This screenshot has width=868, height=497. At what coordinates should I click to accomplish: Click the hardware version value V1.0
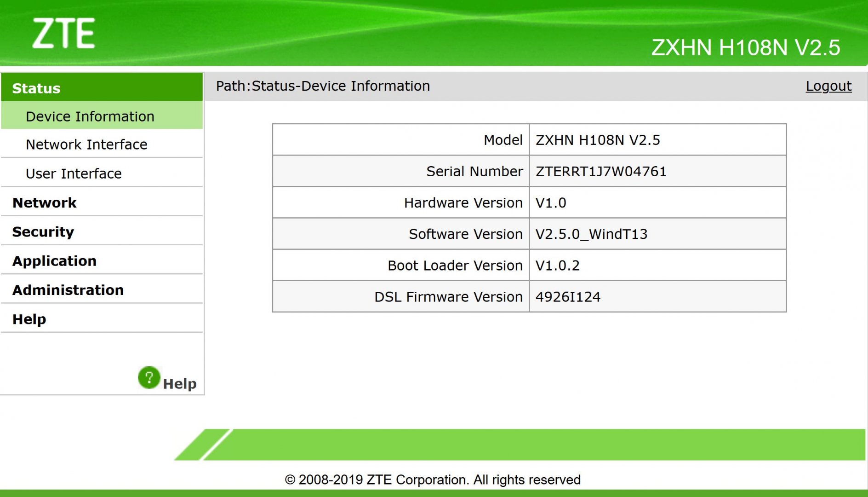click(551, 202)
